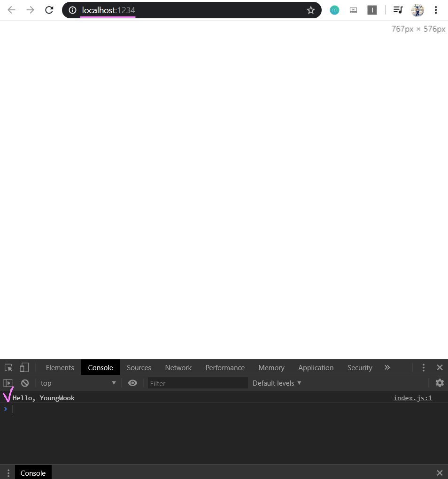Go back to previous page
This screenshot has height=479, width=448.
click(x=11, y=10)
